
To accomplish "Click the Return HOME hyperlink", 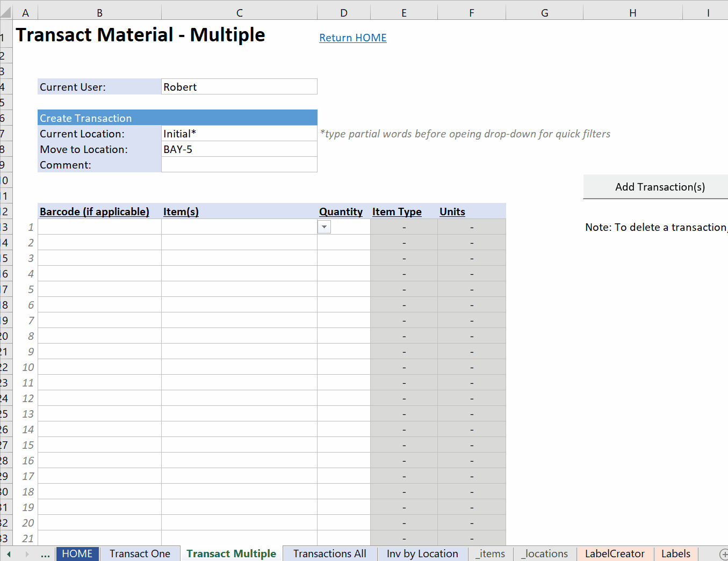I will coord(352,38).
